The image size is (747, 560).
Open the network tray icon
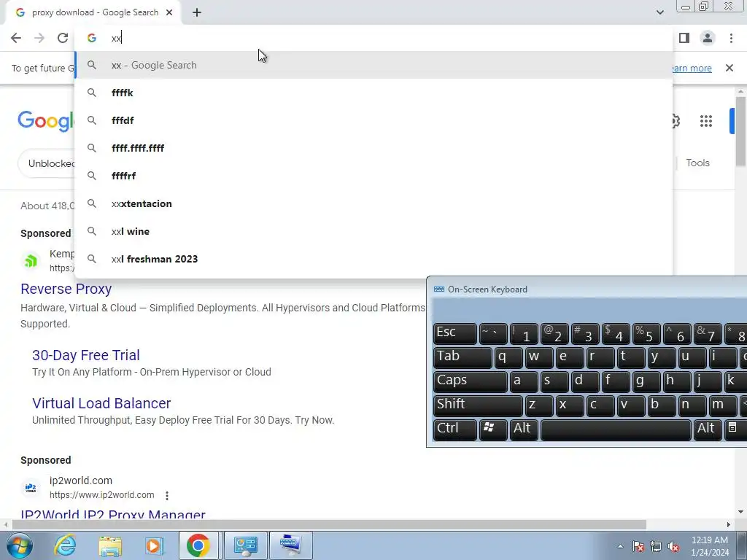click(x=656, y=546)
